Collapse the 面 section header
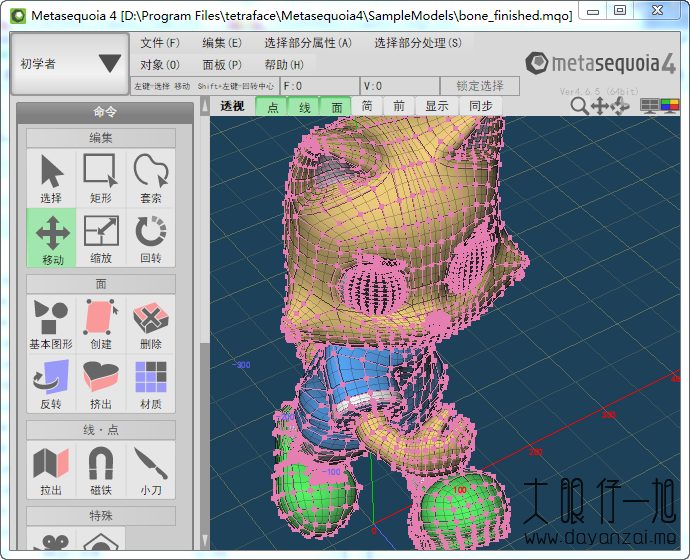 [101, 284]
